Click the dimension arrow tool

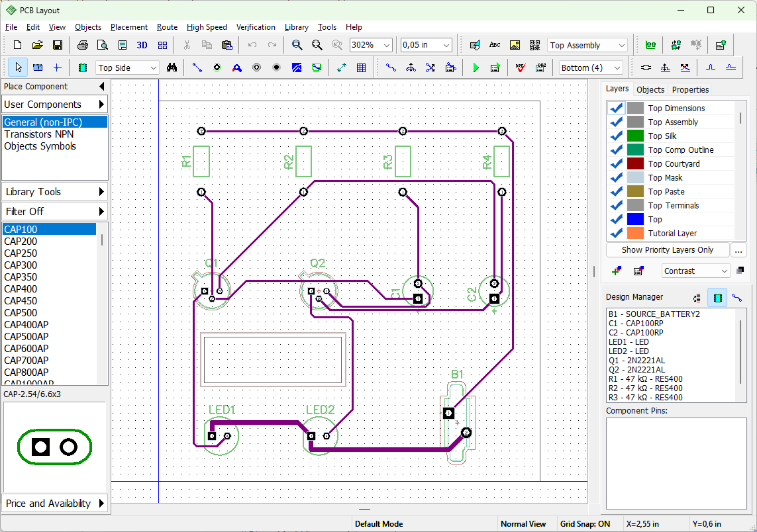point(341,67)
